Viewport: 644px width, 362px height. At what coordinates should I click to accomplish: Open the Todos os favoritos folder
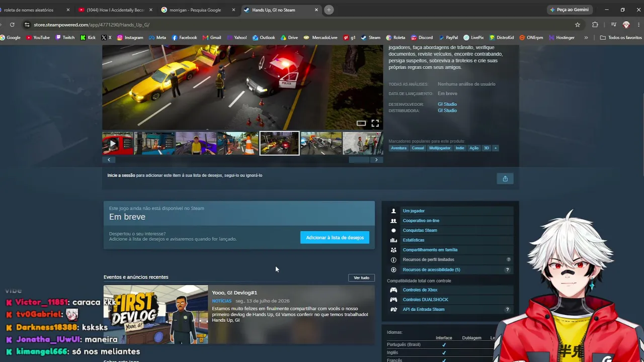coord(621,37)
